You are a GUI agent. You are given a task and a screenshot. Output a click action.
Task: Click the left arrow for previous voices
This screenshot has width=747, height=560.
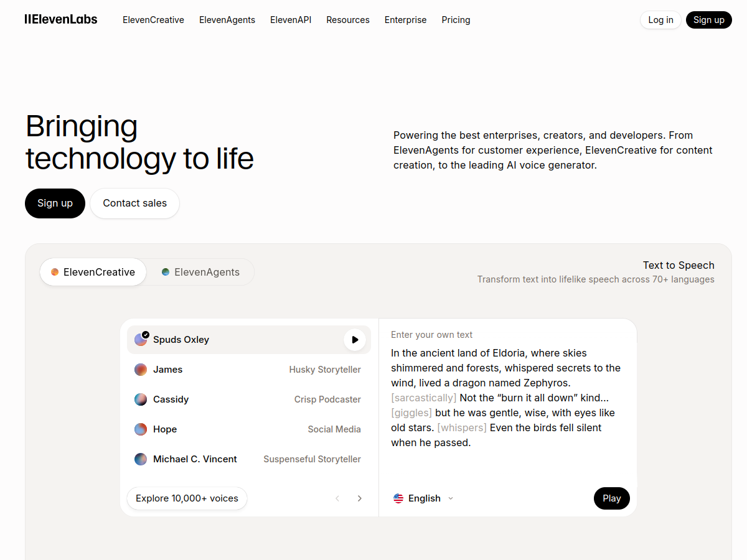[337, 498]
